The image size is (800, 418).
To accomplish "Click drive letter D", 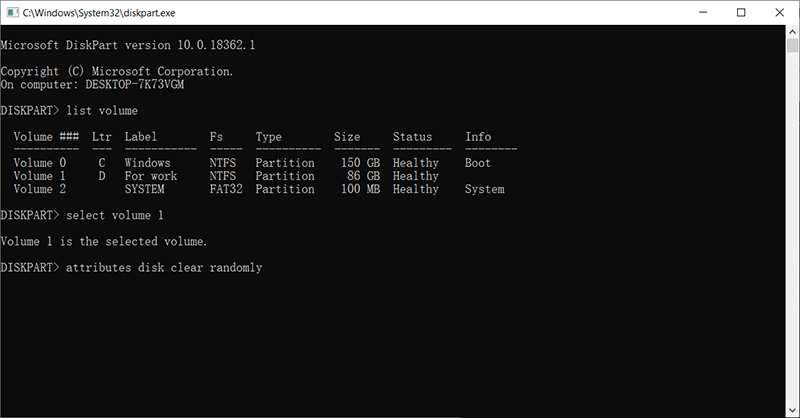I will 102,176.
